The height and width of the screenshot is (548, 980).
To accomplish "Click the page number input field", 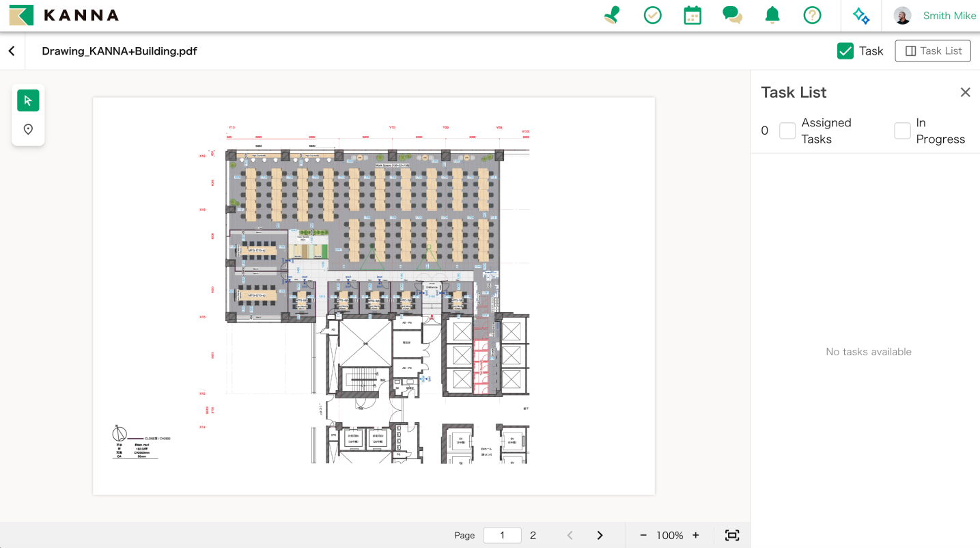I will click(x=502, y=535).
